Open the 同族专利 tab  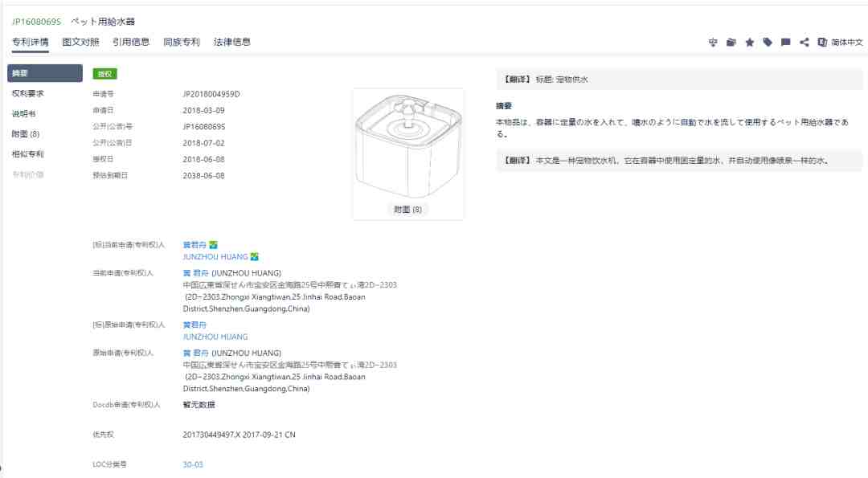click(x=182, y=42)
